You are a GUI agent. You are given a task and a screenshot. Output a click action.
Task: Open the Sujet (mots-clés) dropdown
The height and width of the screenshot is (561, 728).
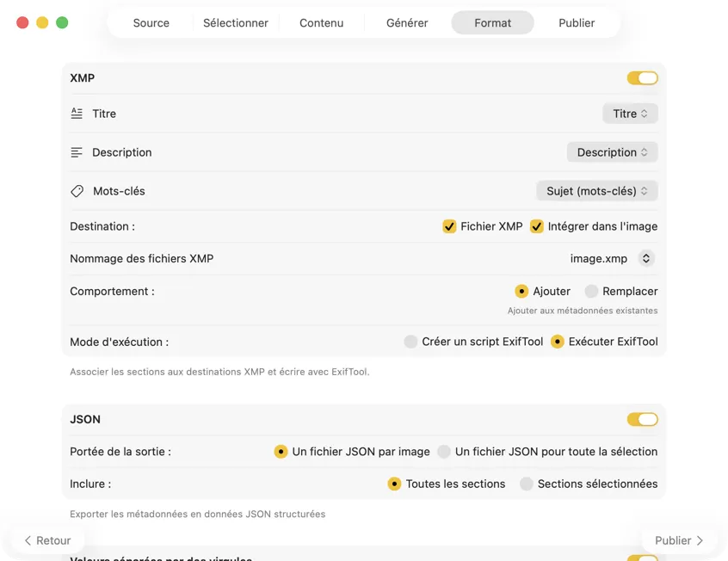click(x=596, y=191)
